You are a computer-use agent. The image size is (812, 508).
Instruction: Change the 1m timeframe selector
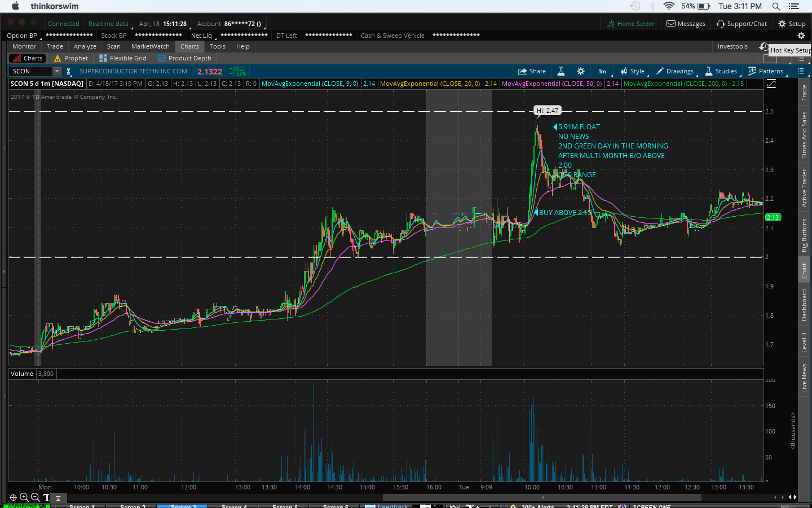click(602, 71)
